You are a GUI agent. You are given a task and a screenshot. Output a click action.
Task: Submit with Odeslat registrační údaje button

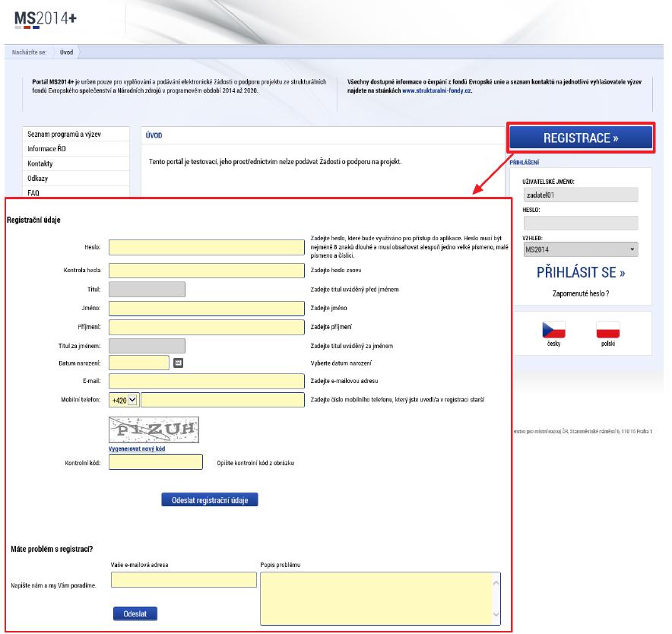click(210, 500)
